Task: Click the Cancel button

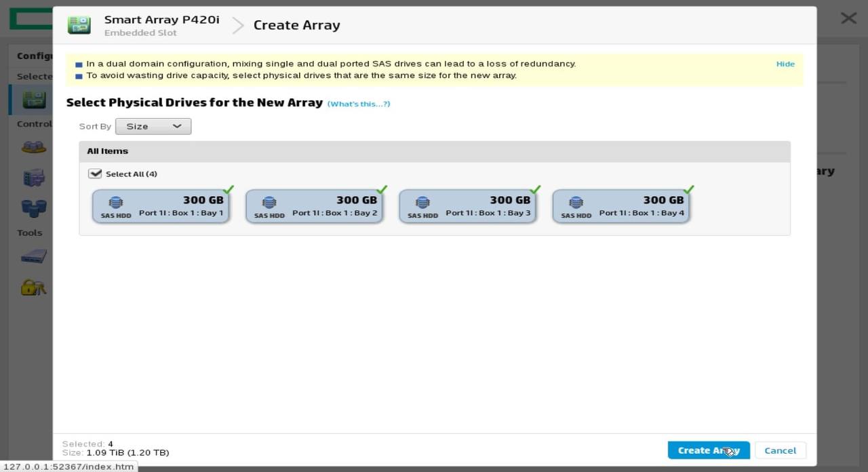Action: (x=780, y=450)
